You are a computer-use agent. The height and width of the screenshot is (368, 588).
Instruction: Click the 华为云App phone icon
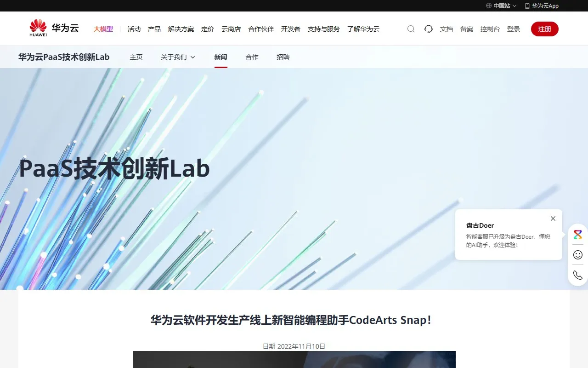[x=527, y=6]
